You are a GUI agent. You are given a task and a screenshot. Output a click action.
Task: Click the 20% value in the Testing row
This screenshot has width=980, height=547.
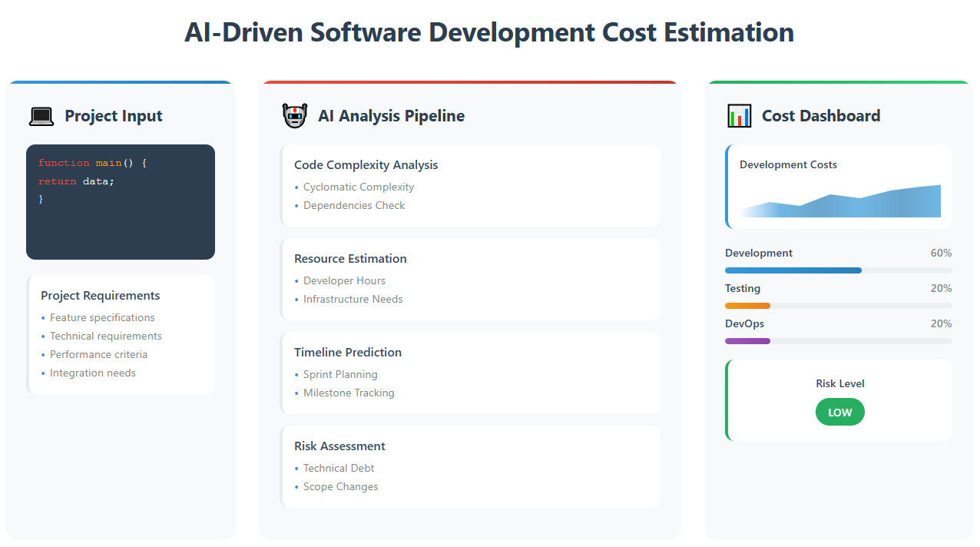941,288
